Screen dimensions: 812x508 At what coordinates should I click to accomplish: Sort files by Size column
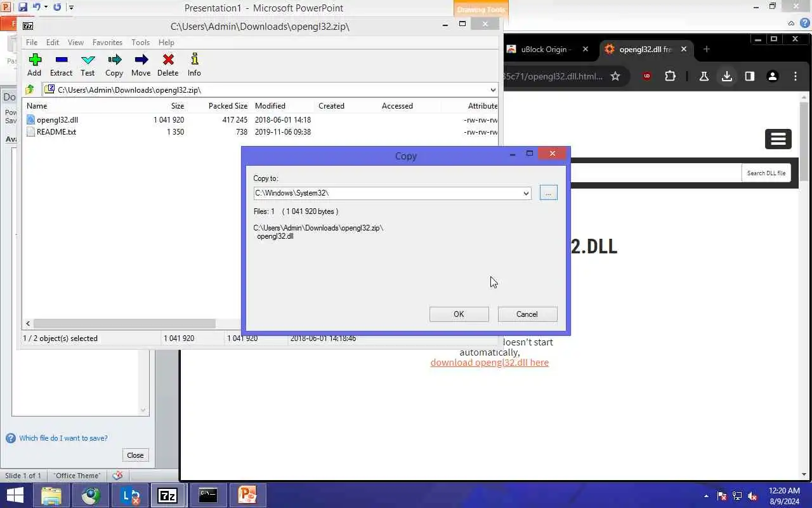click(x=177, y=106)
